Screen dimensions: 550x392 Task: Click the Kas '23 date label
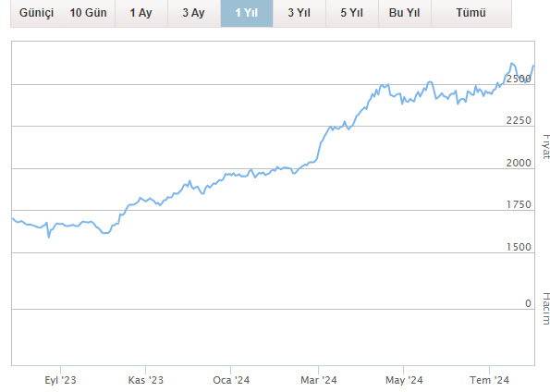(x=145, y=380)
